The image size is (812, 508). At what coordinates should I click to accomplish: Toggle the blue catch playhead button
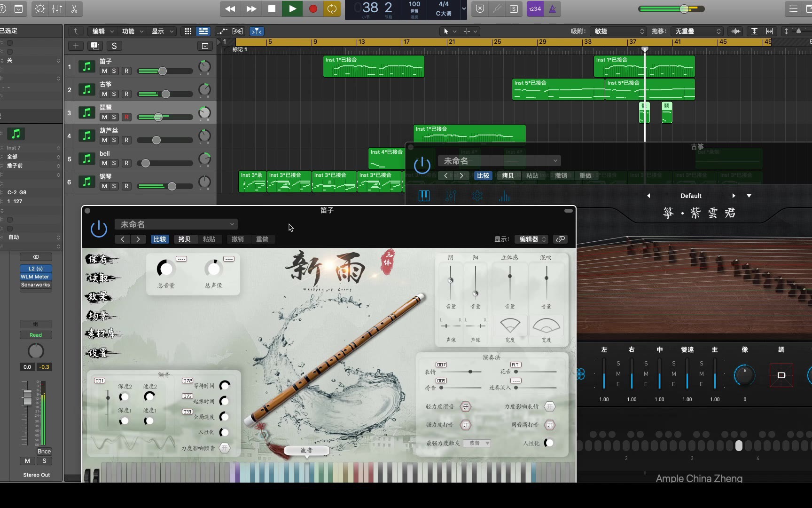(257, 31)
